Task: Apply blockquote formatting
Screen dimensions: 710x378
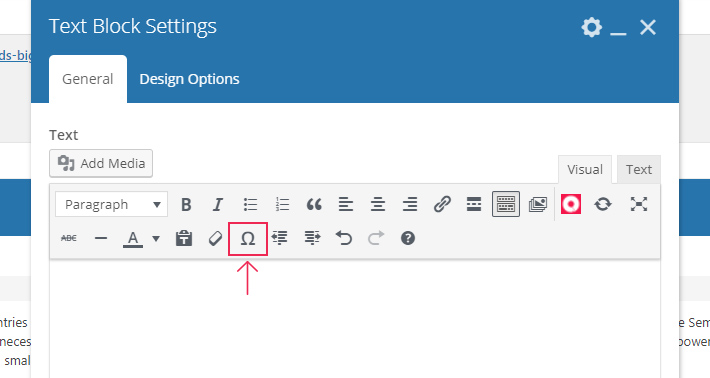Action: pyautogui.click(x=314, y=205)
